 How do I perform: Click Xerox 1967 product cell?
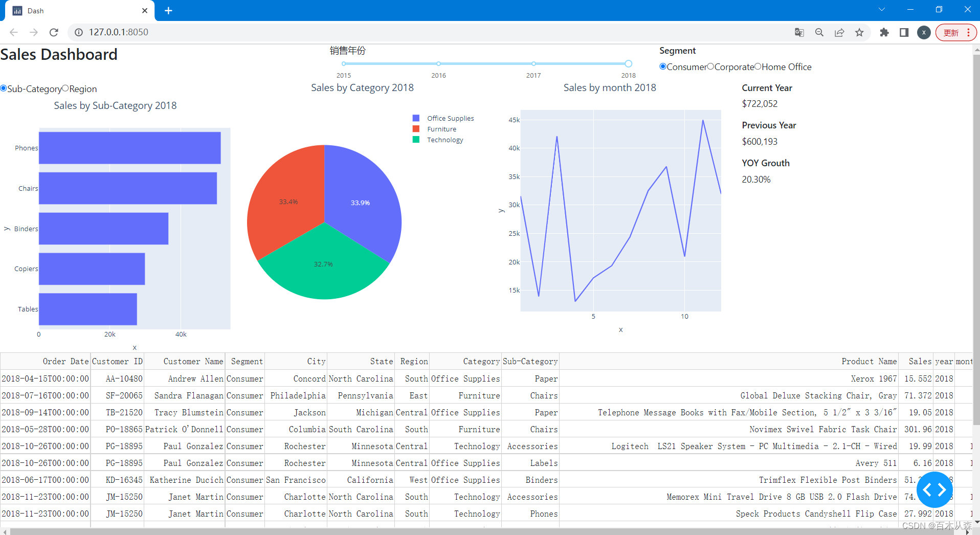tap(729, 378)
